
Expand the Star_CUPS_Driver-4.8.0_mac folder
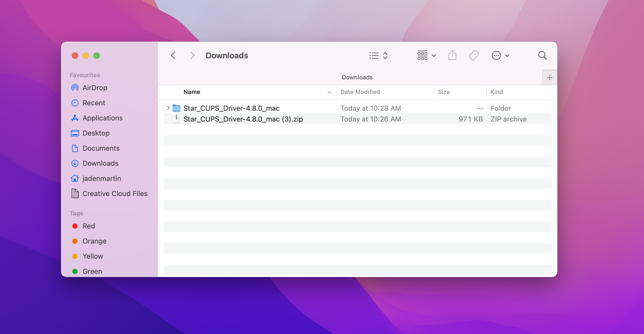pyautogui.click(x=168, y=108)
